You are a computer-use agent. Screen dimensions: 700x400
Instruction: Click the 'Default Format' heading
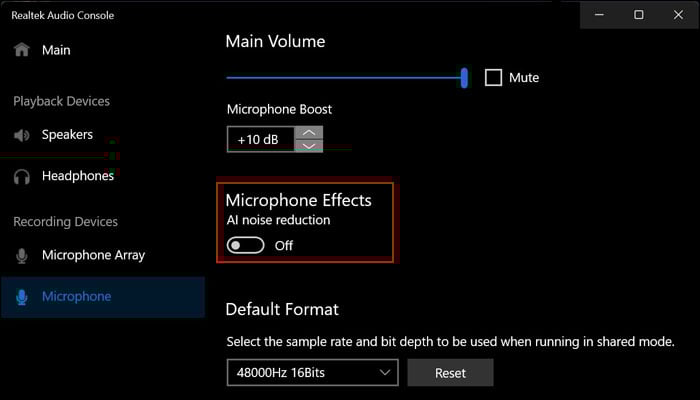282,309
